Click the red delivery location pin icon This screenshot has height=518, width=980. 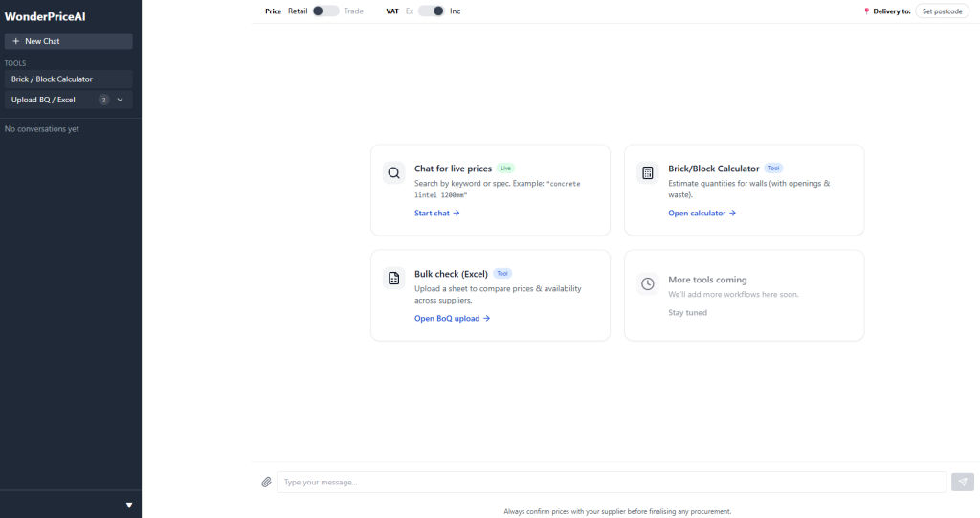tap(866, 11)
